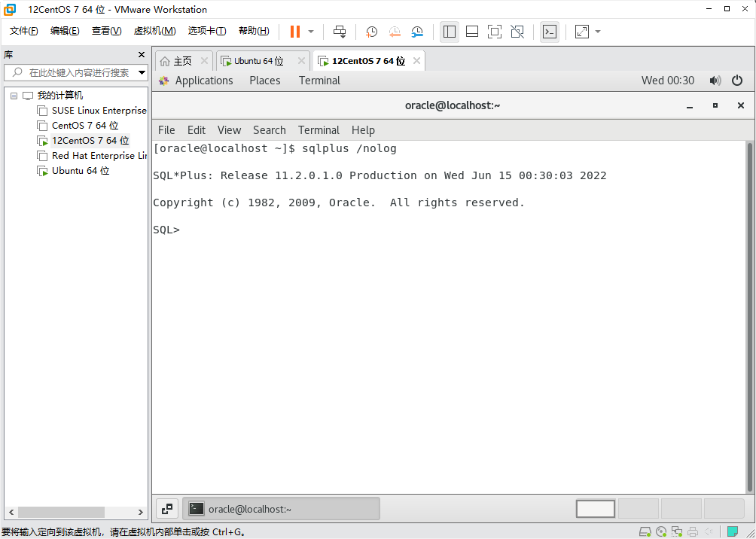Open the stretch display options dropdown
The width and height of the screenshot is (756, 539).
(x=598, y=32)
